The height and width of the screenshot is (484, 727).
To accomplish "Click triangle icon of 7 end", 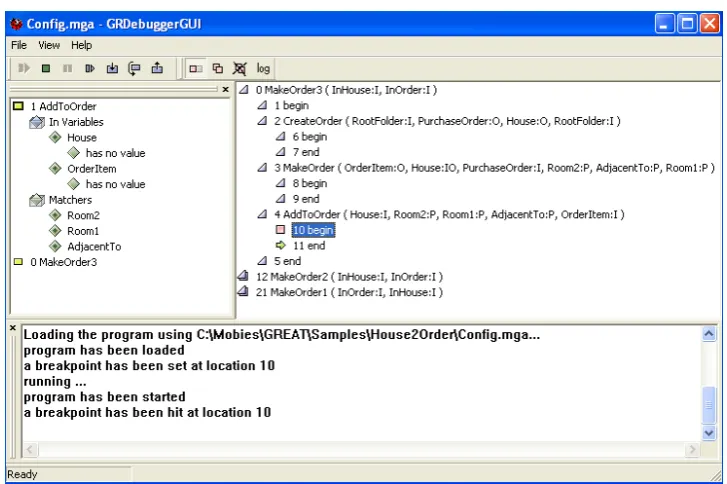I will point(281,152).
